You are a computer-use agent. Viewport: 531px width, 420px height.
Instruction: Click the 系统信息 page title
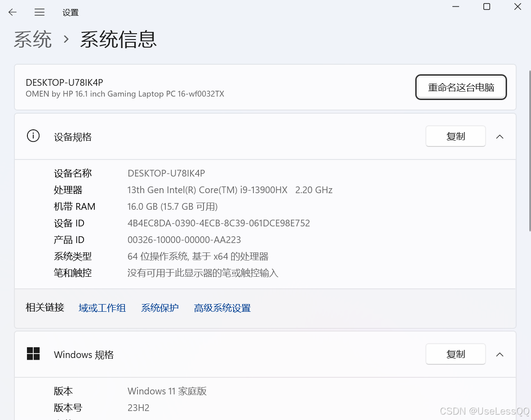click(118, 39)
